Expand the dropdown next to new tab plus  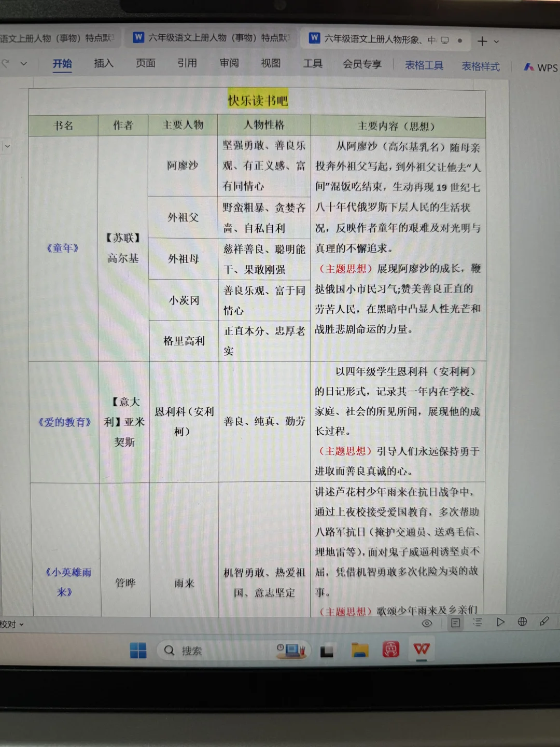click(497, 41)
